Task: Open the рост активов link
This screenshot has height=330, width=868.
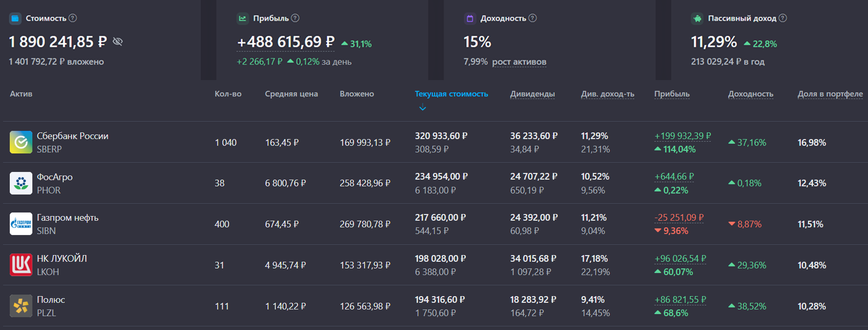Action: click(519, 62)
